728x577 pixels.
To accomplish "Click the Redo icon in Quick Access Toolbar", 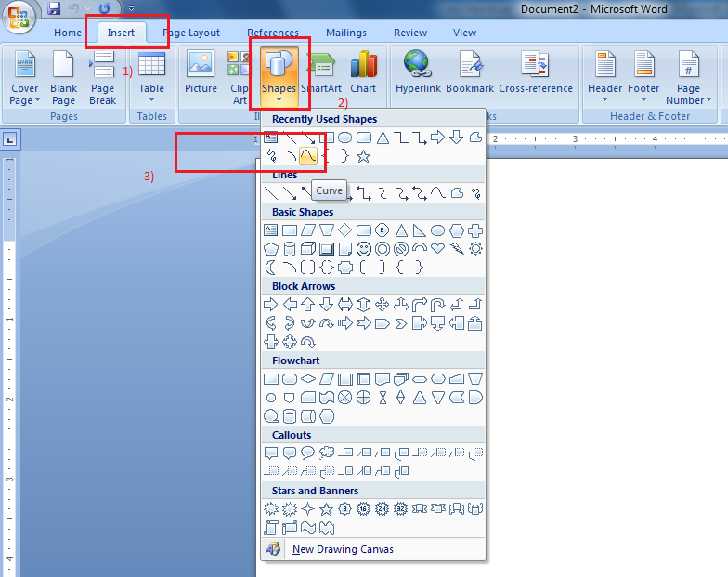I will click(x=104, y=8).
